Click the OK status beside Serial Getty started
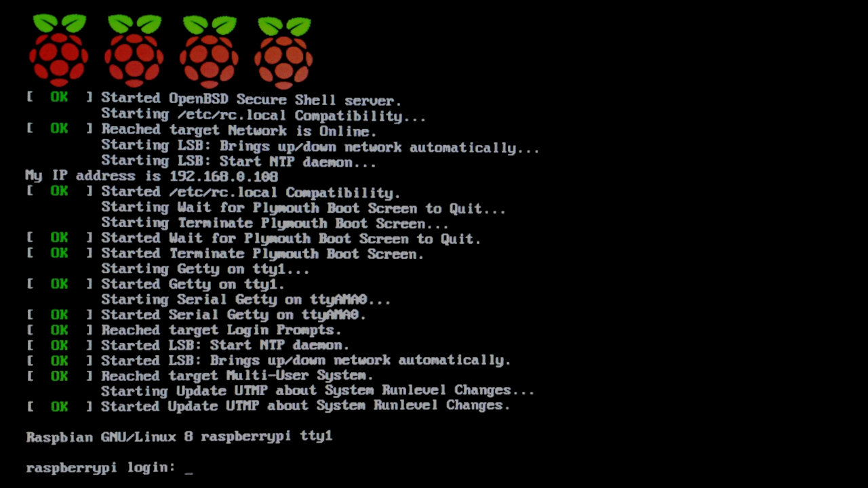The image size is (868, 488). (x=59, y=315)
